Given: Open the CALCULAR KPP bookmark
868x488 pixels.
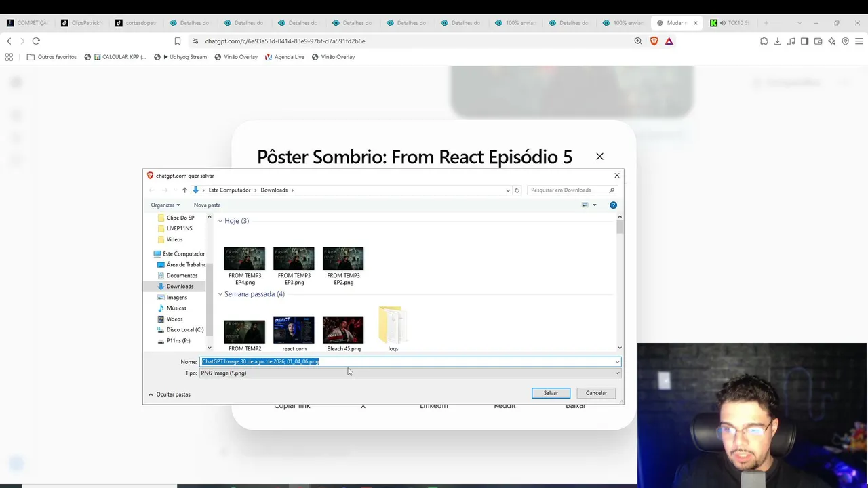Looking at the screenshot, I should click(x=115, y=57).
